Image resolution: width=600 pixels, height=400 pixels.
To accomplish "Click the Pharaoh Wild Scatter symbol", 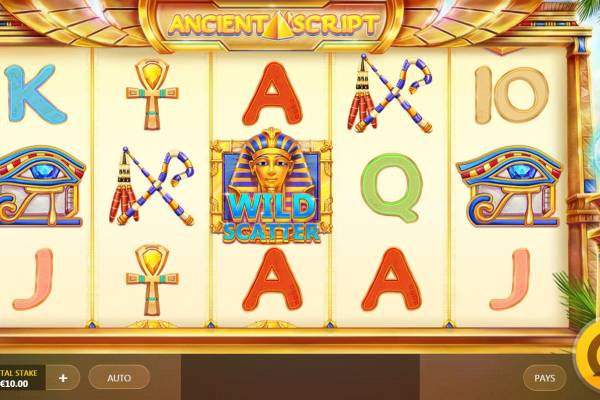I will click(x=271, y=186).
